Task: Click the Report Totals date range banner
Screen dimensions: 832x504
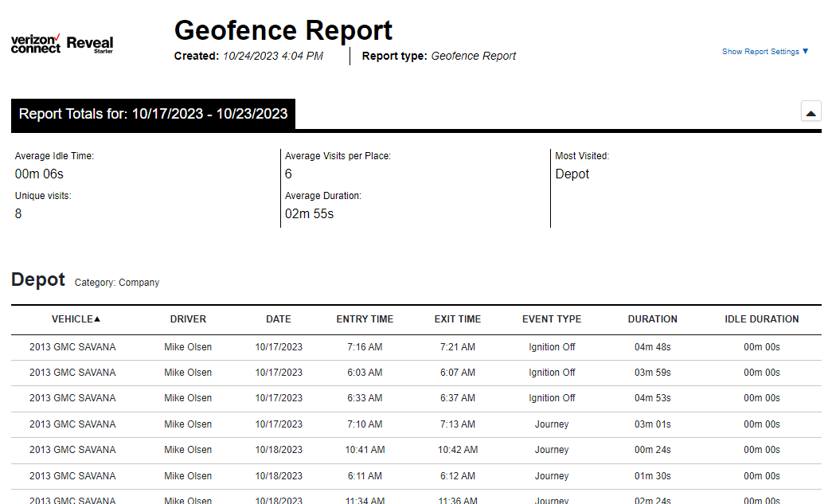Action: (x=153, y=114)
